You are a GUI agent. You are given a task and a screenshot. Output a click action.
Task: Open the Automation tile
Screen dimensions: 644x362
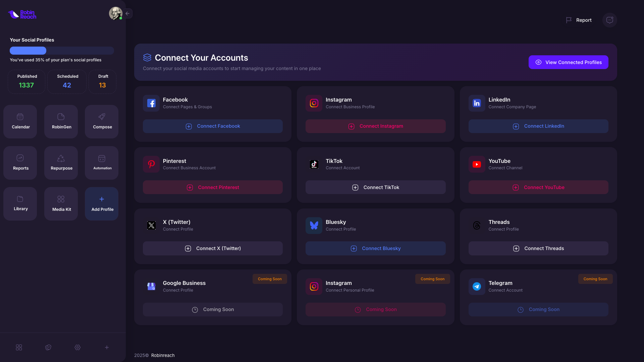pyautogui.click(x=102, y=163)
